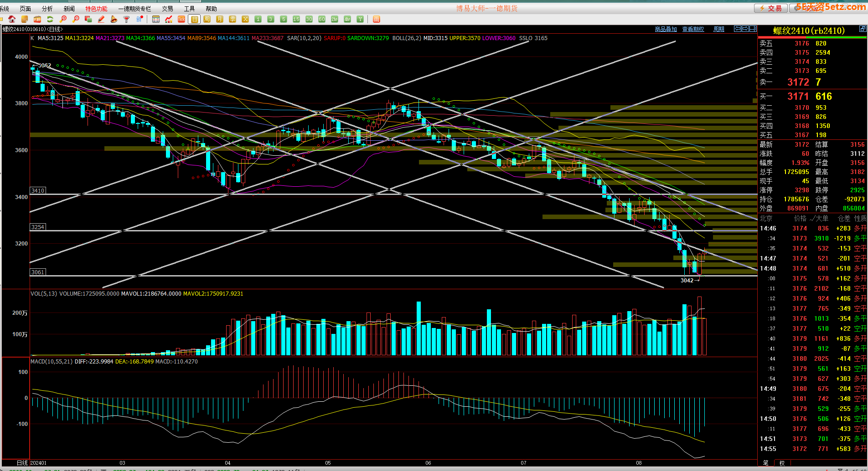Open the 分析 menu
Viewport: 868px width, 471px height.
pos(47,9)
